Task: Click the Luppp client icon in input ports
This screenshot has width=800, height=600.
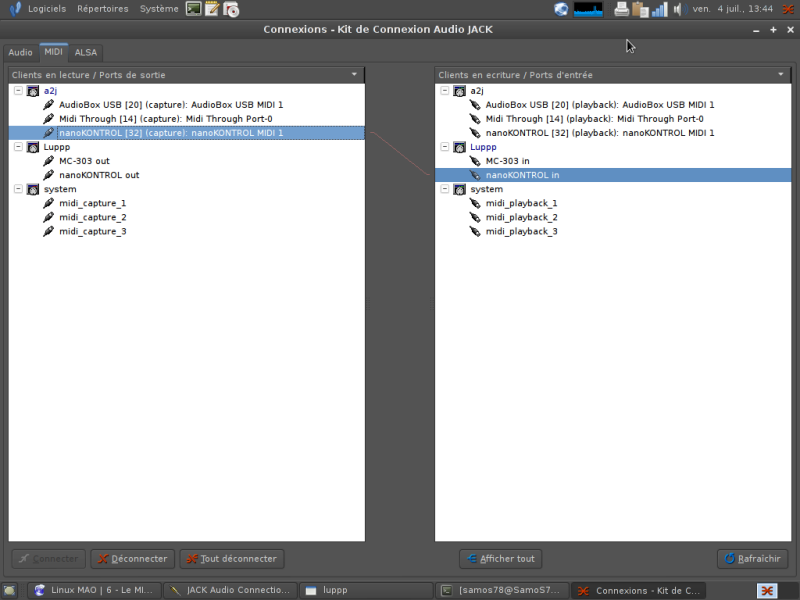Action: pos(460,147)
